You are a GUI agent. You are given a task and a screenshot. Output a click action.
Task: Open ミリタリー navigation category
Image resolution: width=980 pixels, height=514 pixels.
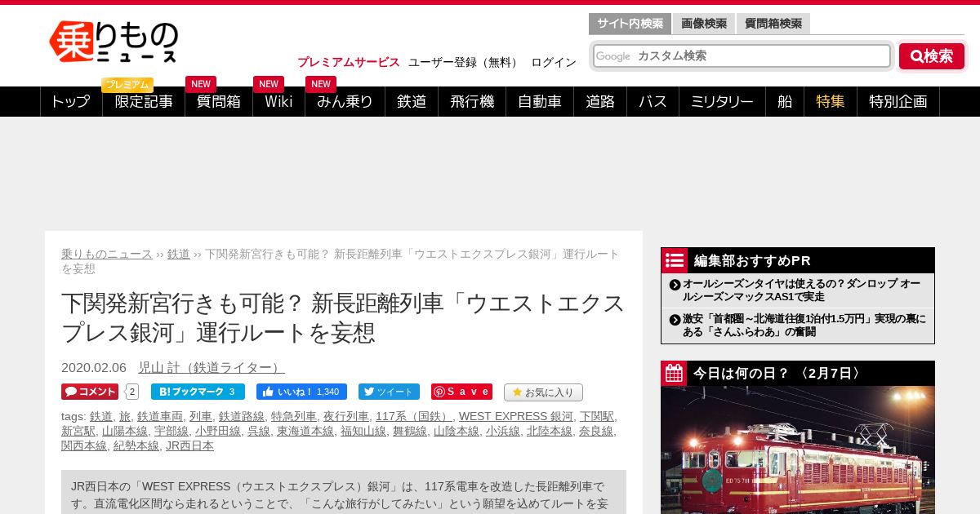pos(722,102)
